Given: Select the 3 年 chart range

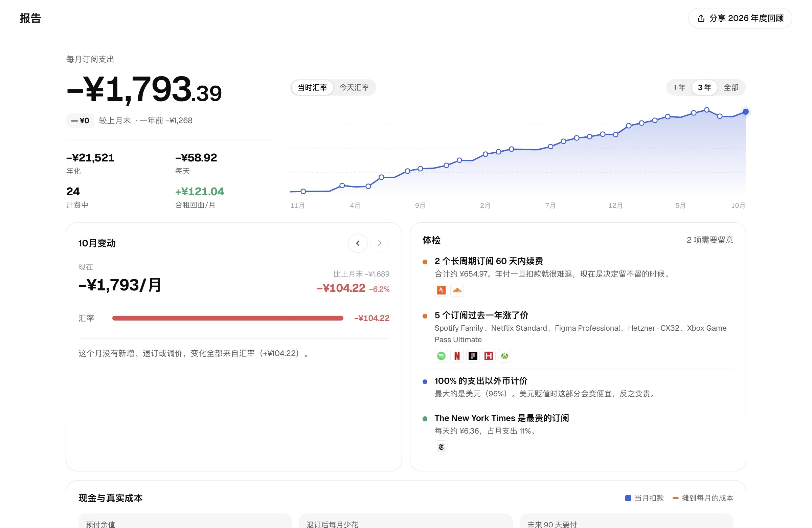Looking at the screenshot, I should click(x=704, y=88).
